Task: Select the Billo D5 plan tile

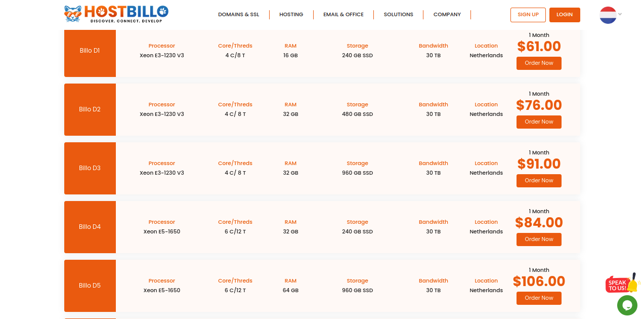Action: (x=90, y=286)
